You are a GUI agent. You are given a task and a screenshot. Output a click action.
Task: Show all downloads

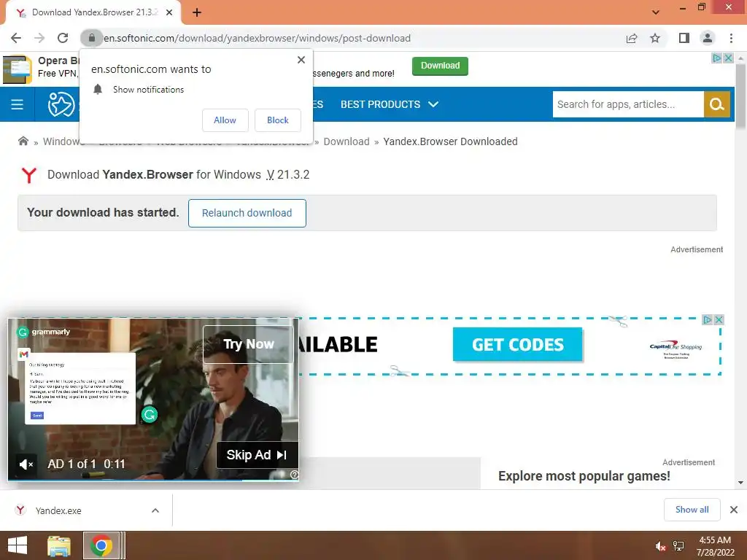(692, 510)
